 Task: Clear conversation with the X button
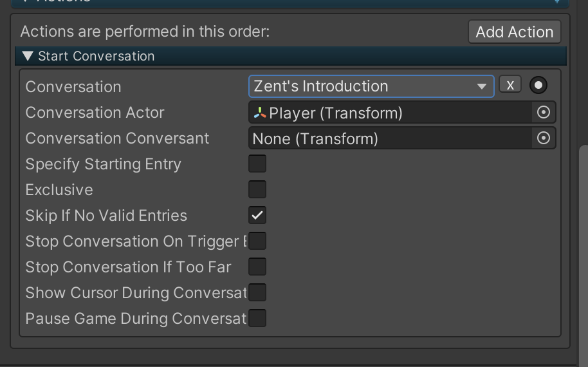(x=510, y=85)
